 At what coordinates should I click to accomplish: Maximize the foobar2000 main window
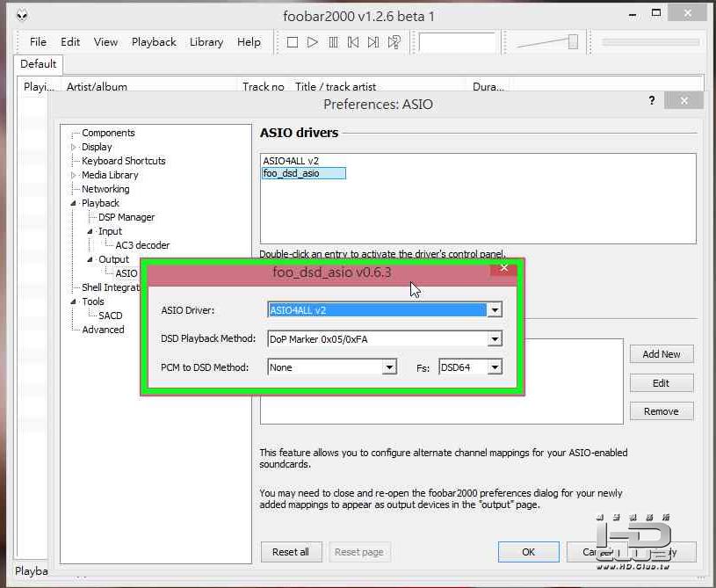tap(656, 13)
